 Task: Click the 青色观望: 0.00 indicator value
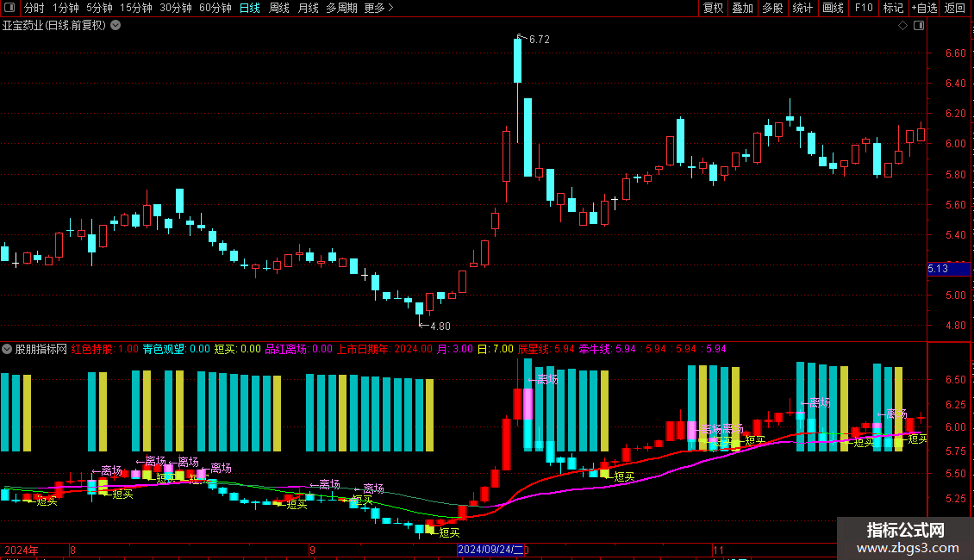(x=177, y=349)
